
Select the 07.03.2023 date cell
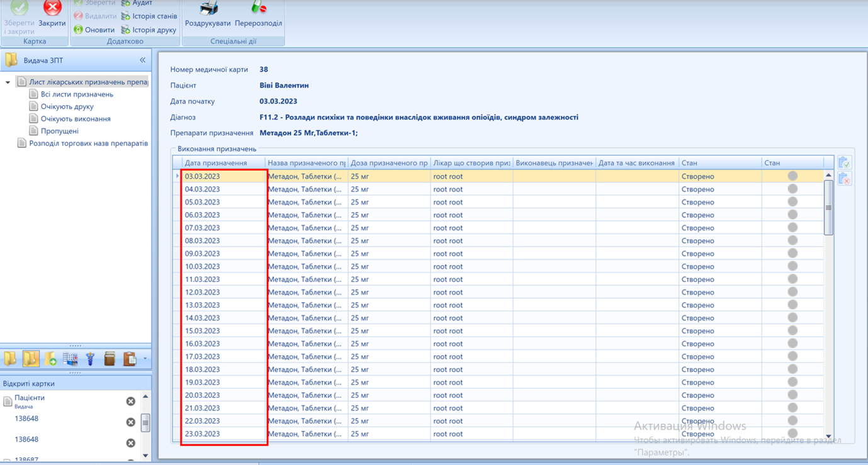coord(223,228)
